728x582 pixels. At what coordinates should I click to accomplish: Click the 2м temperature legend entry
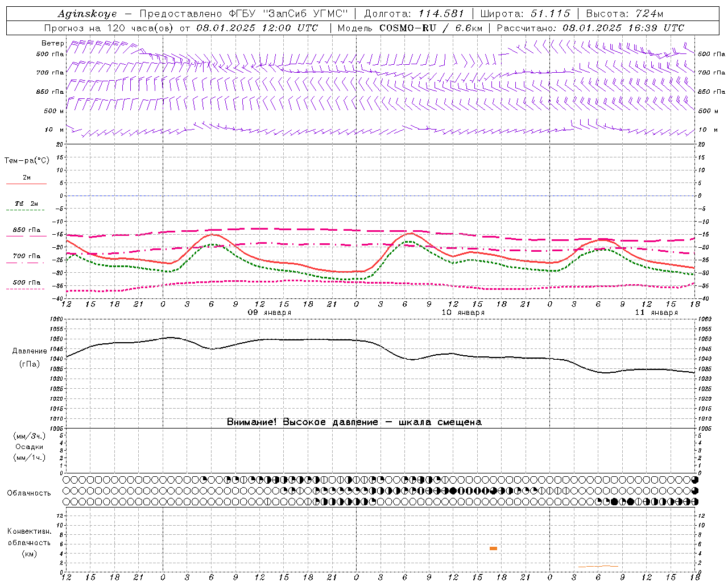[x=26, y=178]
